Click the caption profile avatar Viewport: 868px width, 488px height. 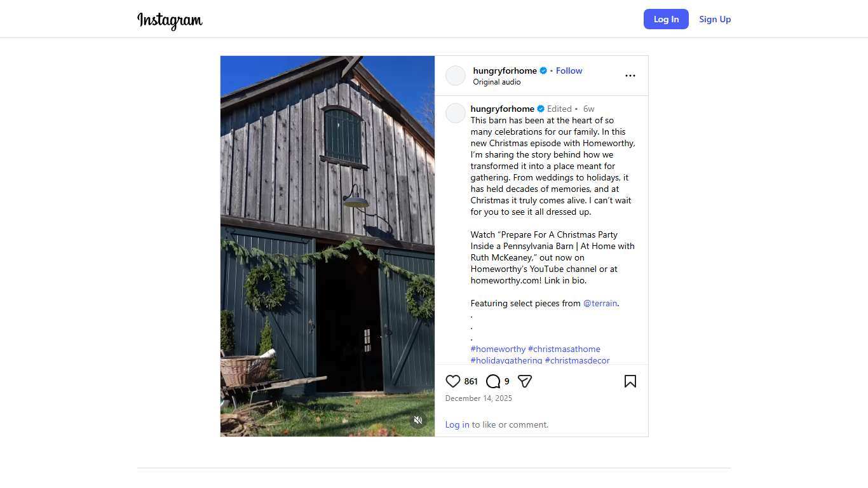click(x=456, y=113)
